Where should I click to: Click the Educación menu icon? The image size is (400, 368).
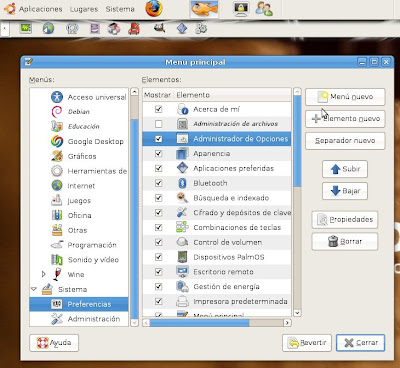(57, 126)
